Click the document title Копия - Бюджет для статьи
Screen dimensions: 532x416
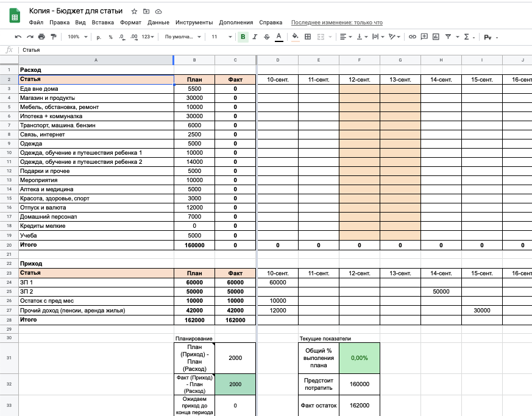(76, 11)
